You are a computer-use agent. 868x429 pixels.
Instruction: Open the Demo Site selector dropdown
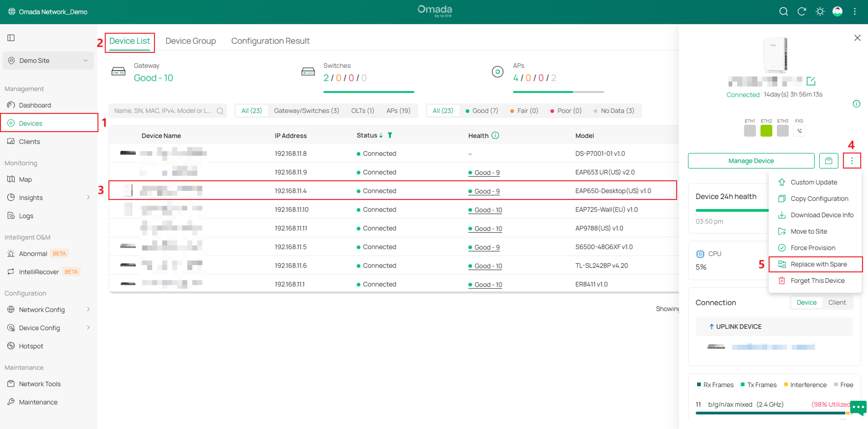pos(48,61)
